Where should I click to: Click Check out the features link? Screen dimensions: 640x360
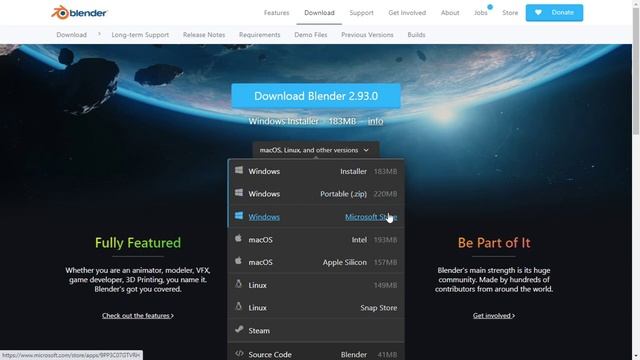(x=138, y=316)
